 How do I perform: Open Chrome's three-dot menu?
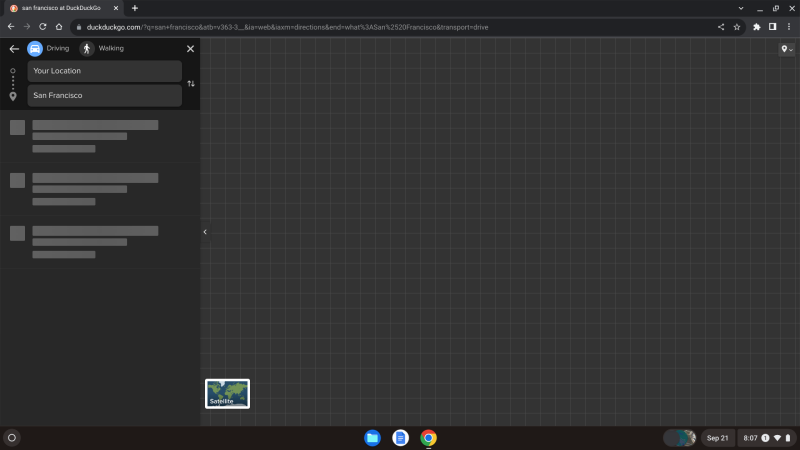tap(787, 27)
